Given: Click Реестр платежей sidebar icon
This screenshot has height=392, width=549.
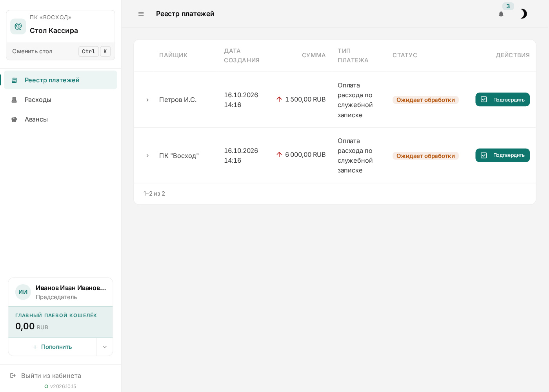Looking at the screenshot, I should pyautogui.click(x=14, y=80).
